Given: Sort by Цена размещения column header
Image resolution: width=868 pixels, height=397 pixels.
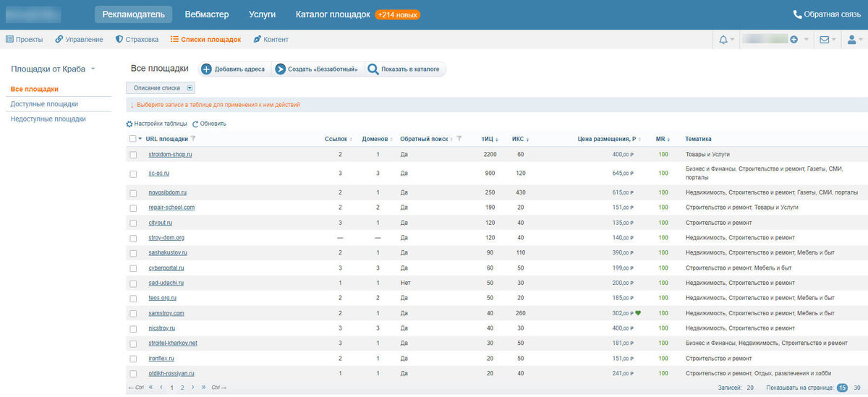Looking at the screenshot, I should point(607,139).
